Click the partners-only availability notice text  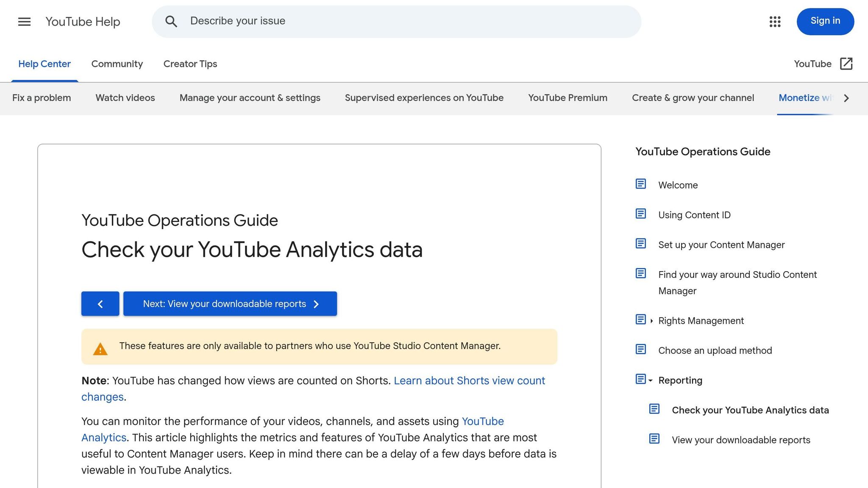tap(310, 346)
